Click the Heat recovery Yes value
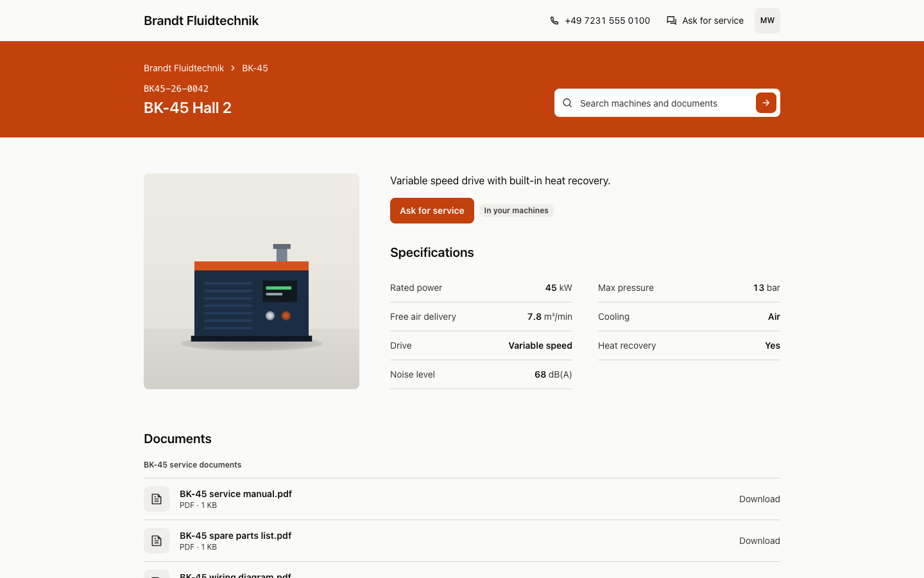 pos(773,346)
